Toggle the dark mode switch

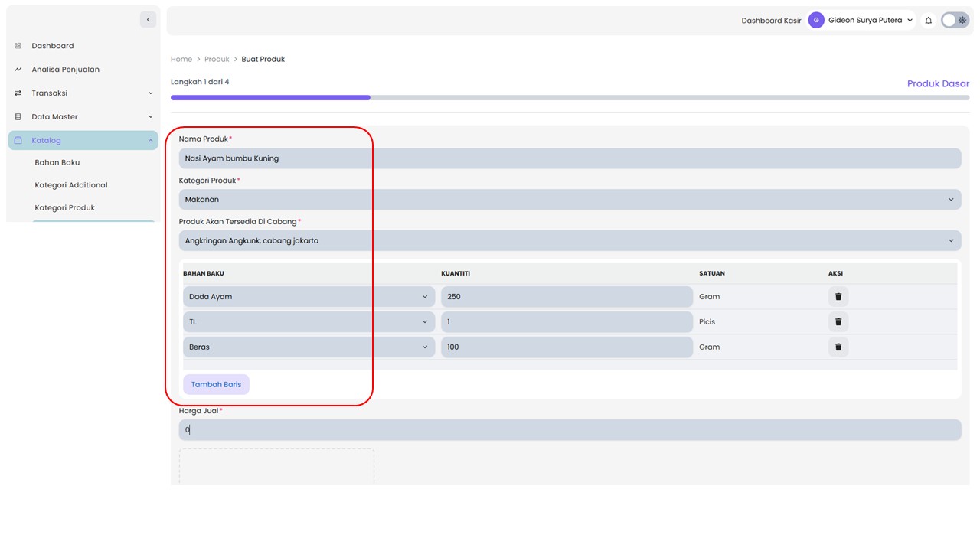[x=955, y=21]
